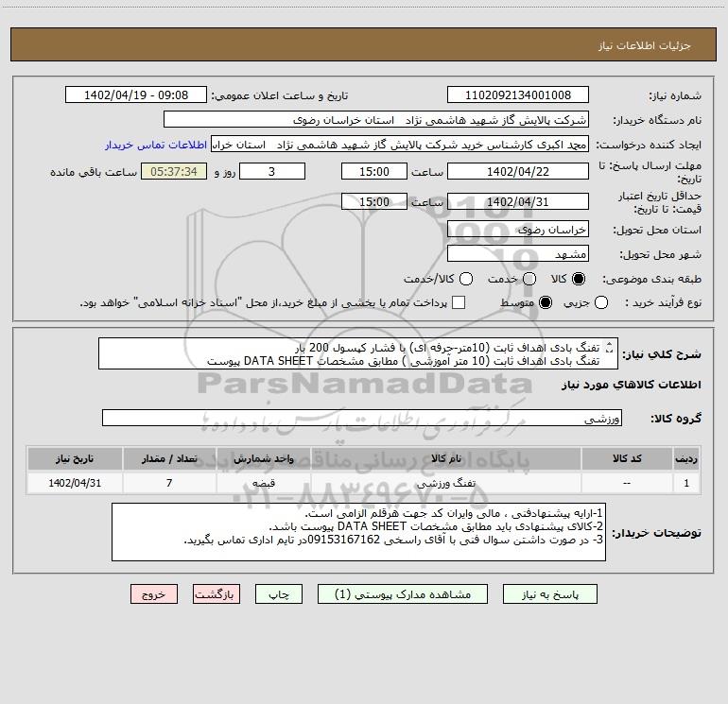Choose جزیی purchase process type

tap(601, 302)
